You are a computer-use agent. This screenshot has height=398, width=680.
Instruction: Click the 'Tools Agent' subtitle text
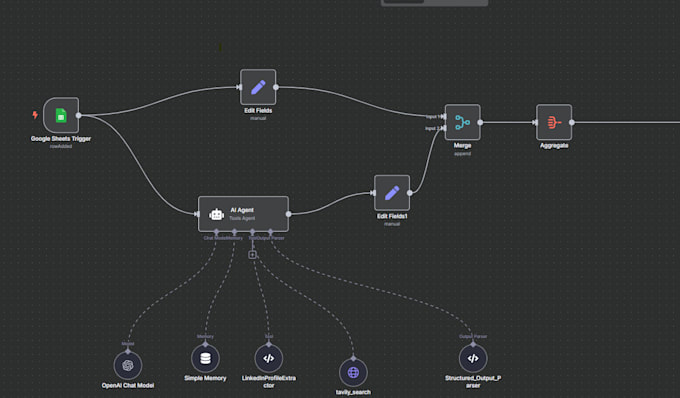(x=242, y=219)
